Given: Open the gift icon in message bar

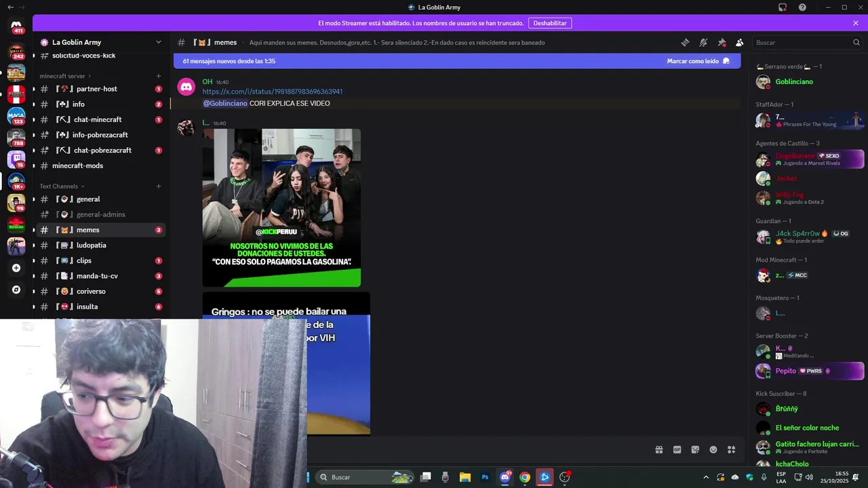Looking at the screenshot, I should 658,449.
